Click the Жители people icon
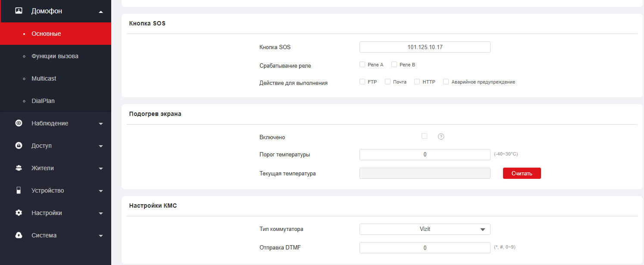The height and width of the screenshot is (265, 644). (x=19, y=168)
